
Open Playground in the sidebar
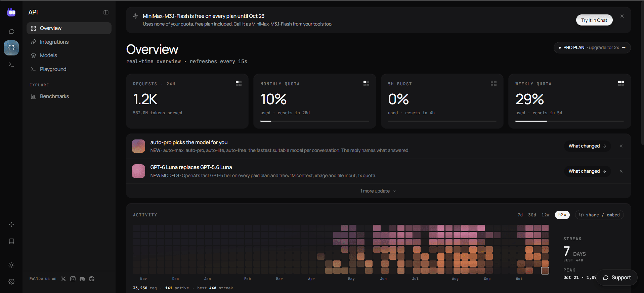click(69, 69)
